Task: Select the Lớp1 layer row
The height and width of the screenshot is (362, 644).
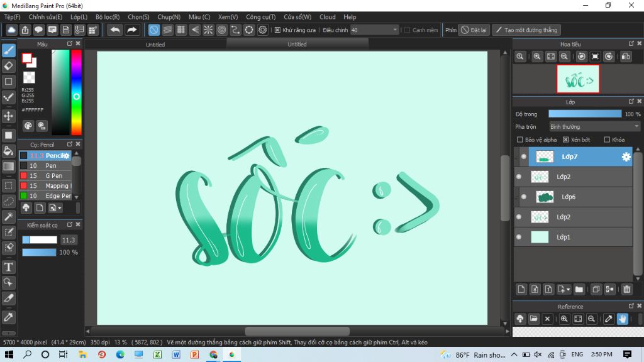Action: [574, 237]
